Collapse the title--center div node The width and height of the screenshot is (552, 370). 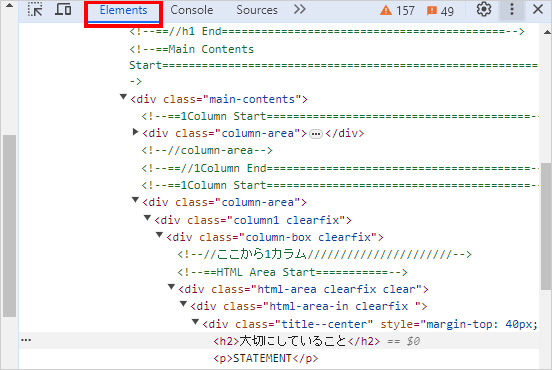(195, 321)
